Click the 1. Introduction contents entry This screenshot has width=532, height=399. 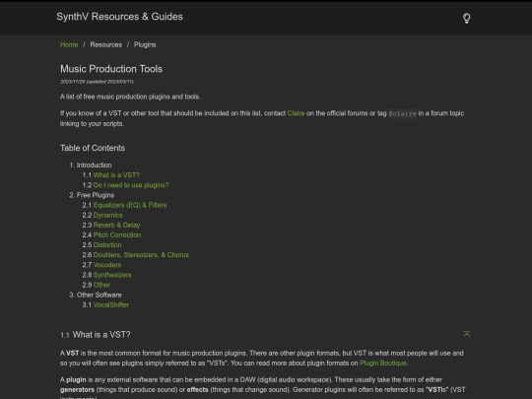point(91,166)
